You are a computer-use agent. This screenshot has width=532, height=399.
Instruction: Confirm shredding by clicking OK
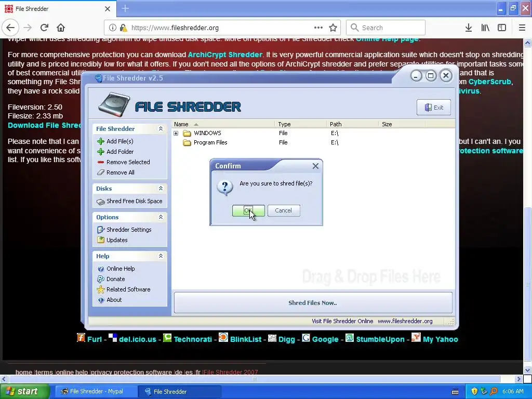(248, 211)
